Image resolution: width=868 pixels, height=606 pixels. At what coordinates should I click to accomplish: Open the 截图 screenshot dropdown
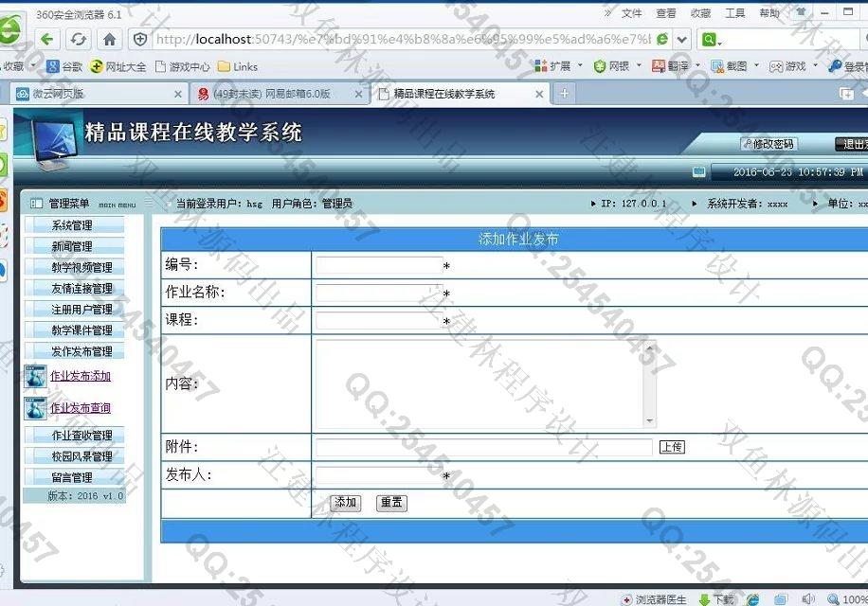735,66
